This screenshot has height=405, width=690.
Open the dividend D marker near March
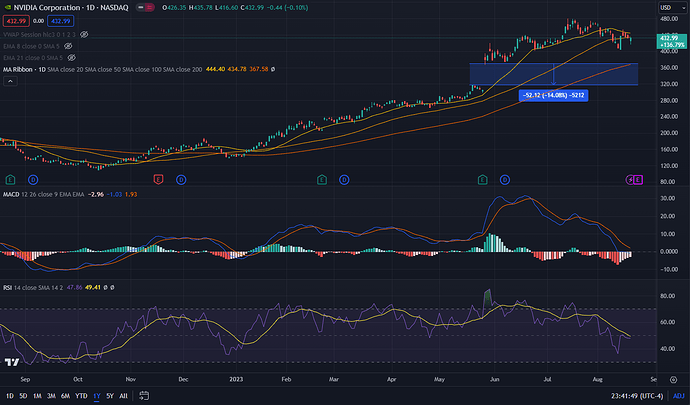344,180
